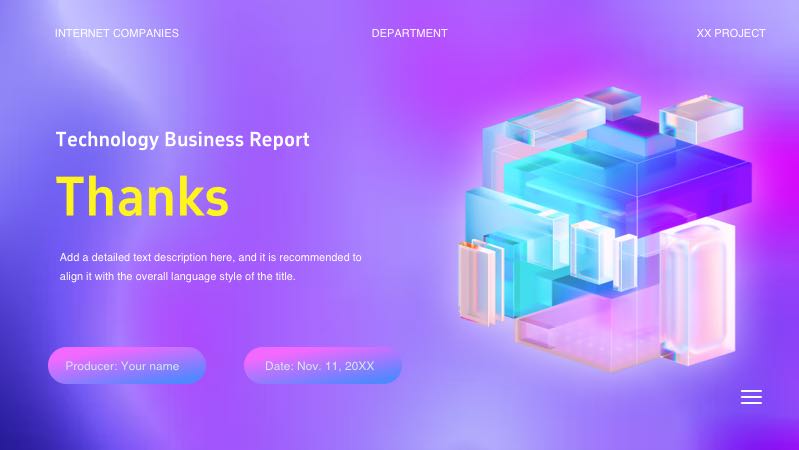Click the 'align it with the overall' text line
The image size is (799, 450).
tap(178, 276)
